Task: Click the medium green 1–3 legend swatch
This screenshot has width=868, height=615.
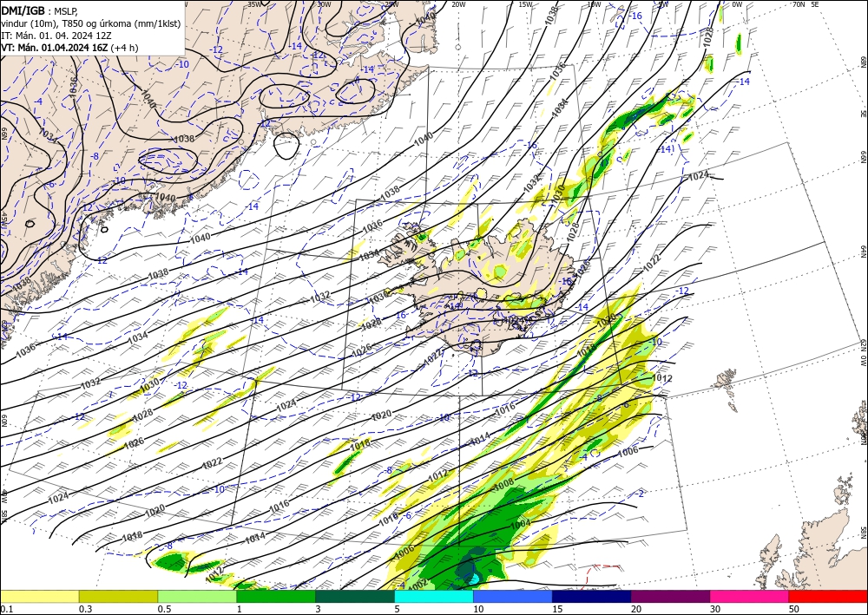Action: 276,596
